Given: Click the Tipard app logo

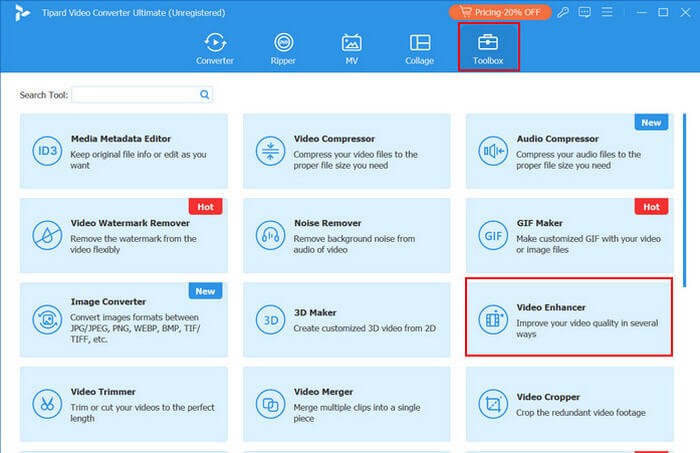Looking at the screenshot, I should click(21, 12).
